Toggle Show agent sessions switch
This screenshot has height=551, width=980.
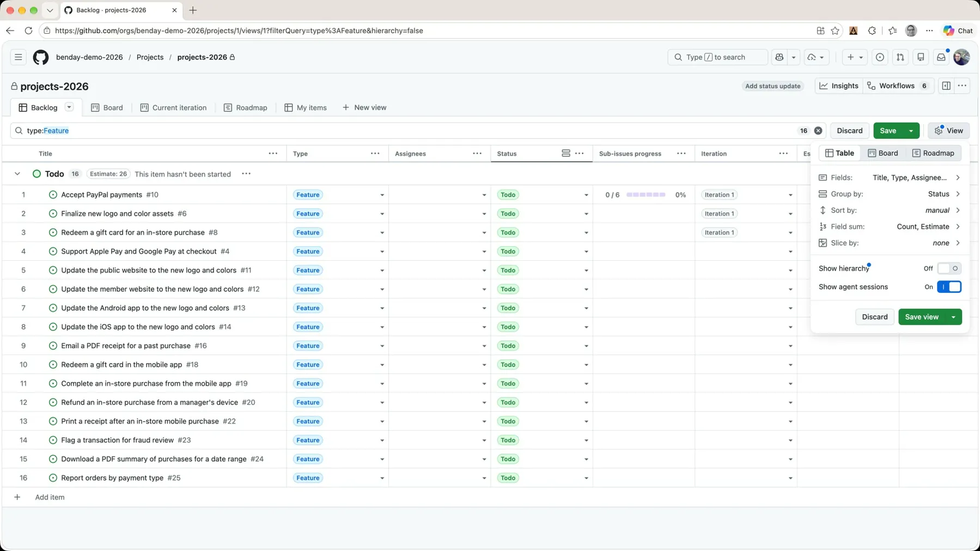[x=949, y=287]
